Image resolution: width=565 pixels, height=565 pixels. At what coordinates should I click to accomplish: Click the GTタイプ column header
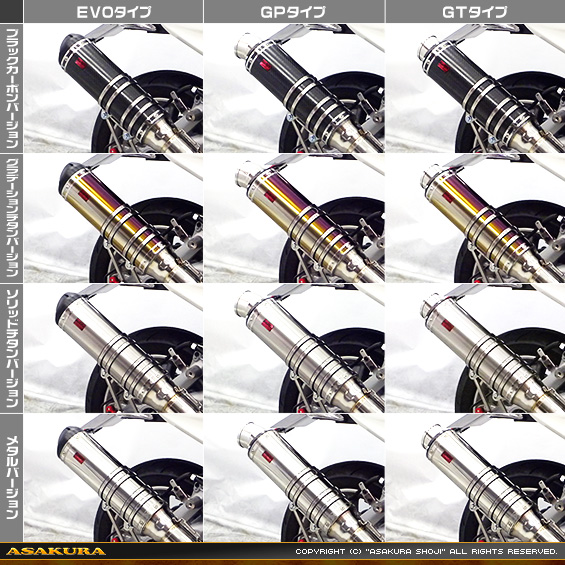pyautogui.click(x=475, y=12)
